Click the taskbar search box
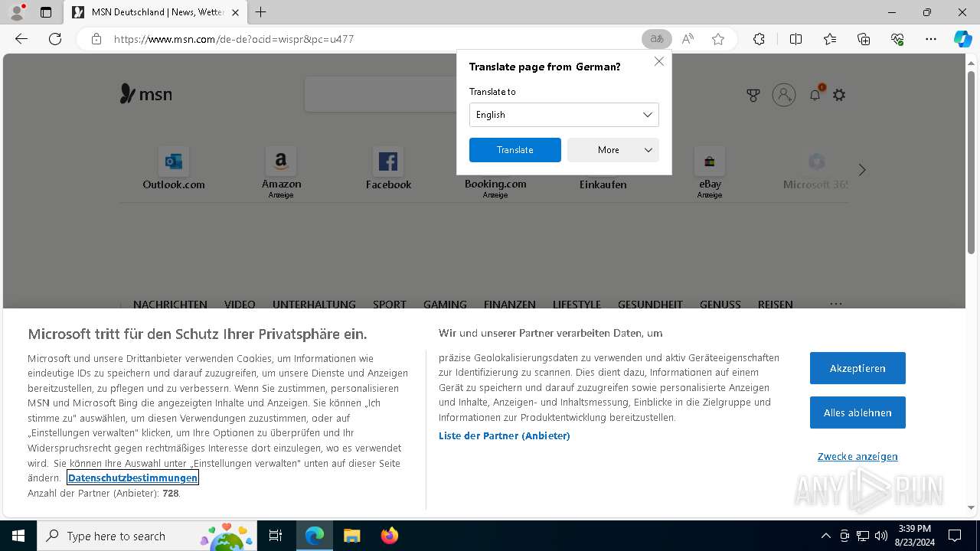 pyautogui.click(x=147, y=536)
